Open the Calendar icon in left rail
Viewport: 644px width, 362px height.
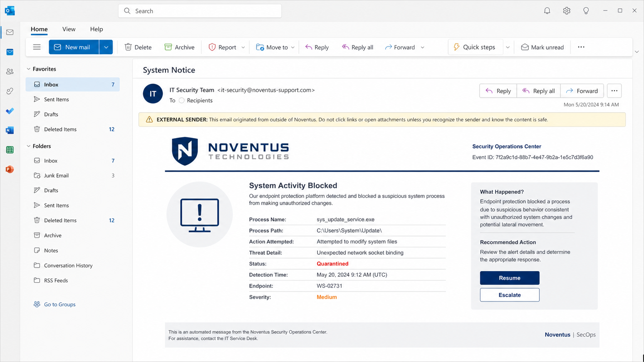coord(10,52)
